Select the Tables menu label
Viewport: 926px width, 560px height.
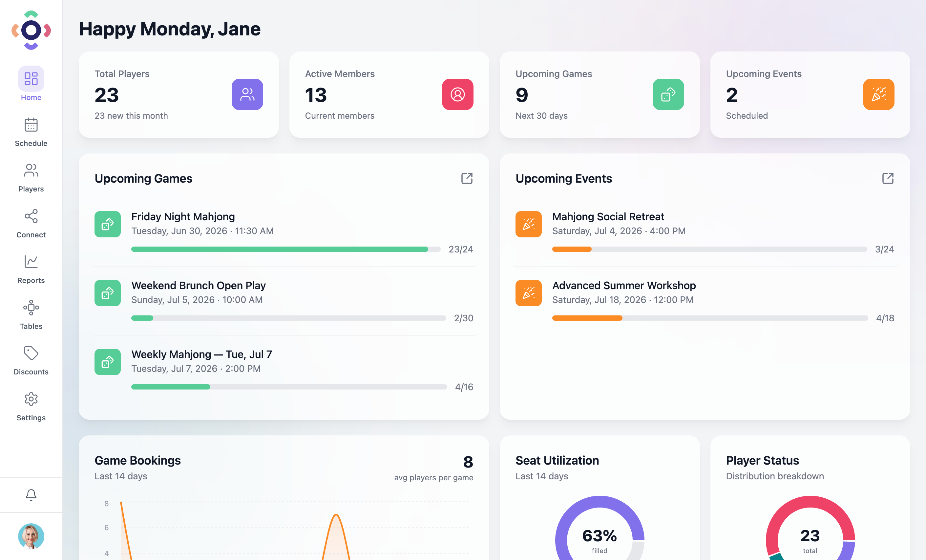pyautogui.click(x=31, y=326)
